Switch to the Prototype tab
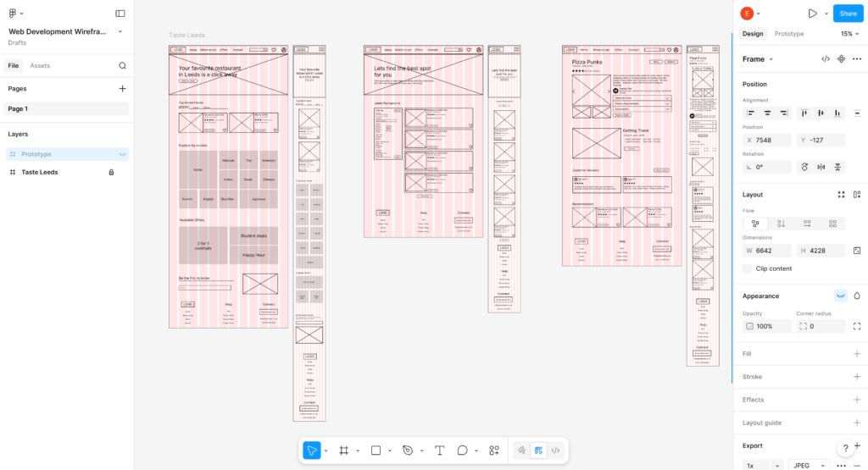868x470 pixels. tap(789, 34)
